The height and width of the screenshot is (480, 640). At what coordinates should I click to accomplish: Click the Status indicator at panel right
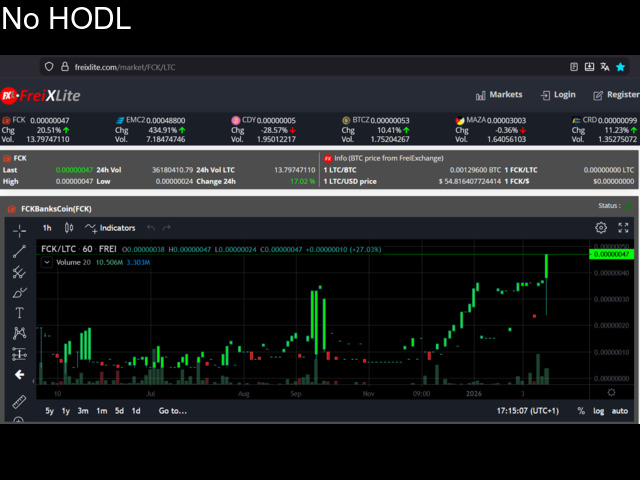[x=615, y=206]
